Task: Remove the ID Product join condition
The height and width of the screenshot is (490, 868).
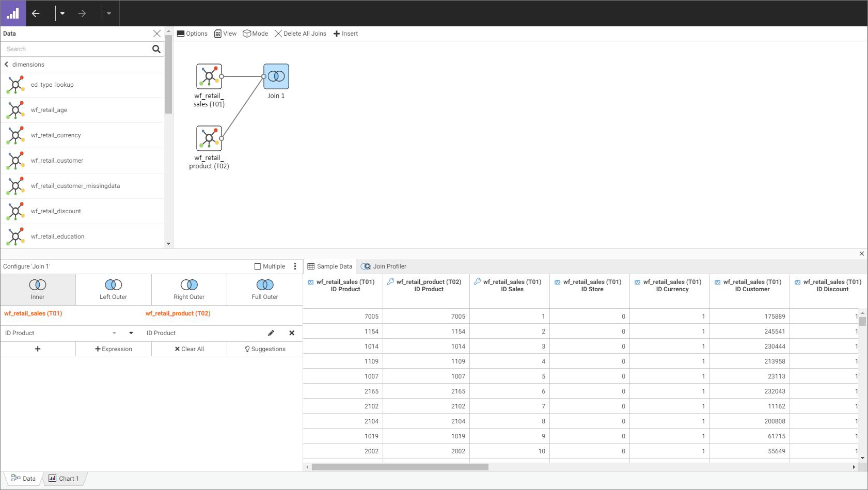Action: pyautogui.click(x=292, y=333)
